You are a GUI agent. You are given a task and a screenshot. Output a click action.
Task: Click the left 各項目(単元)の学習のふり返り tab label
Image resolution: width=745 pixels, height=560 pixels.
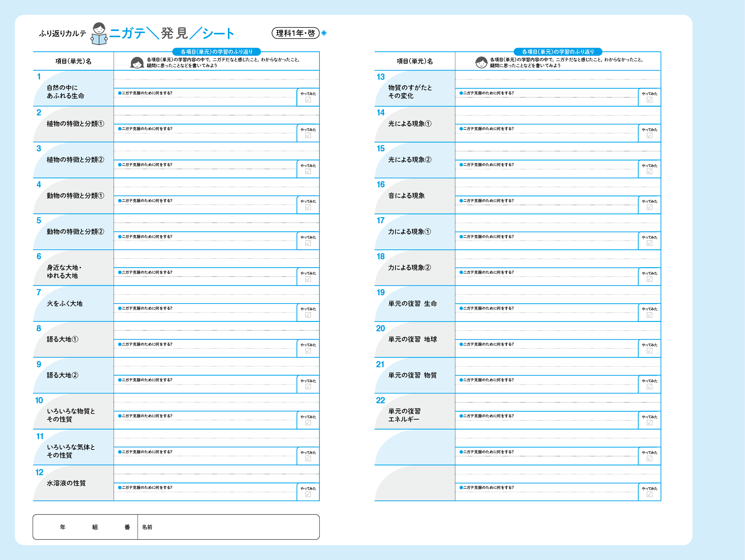pos(216,52)
